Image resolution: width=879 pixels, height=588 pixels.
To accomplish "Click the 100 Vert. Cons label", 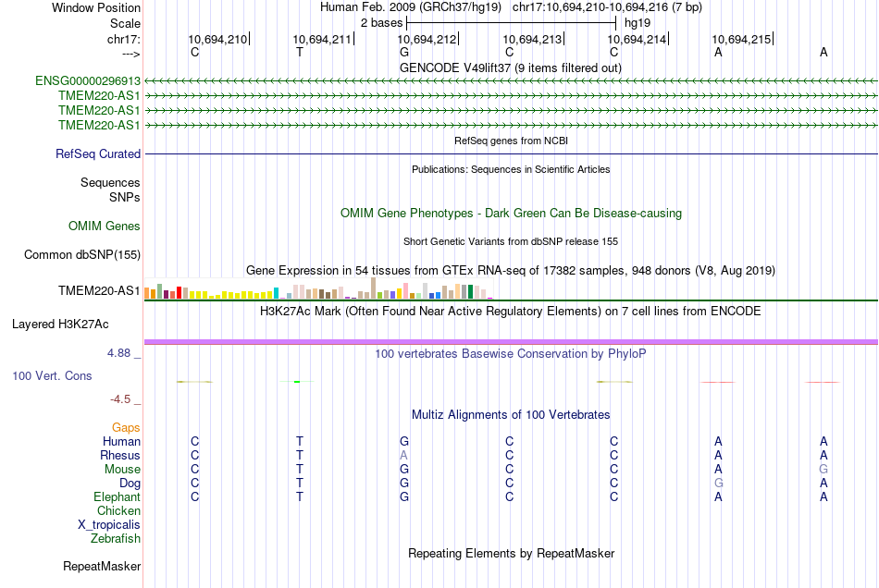I will tap(52, 375).
